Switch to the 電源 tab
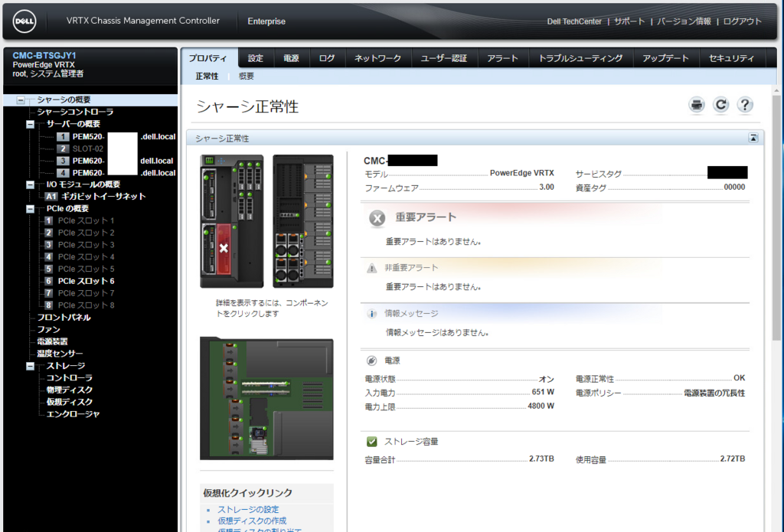 pos(291,58)
